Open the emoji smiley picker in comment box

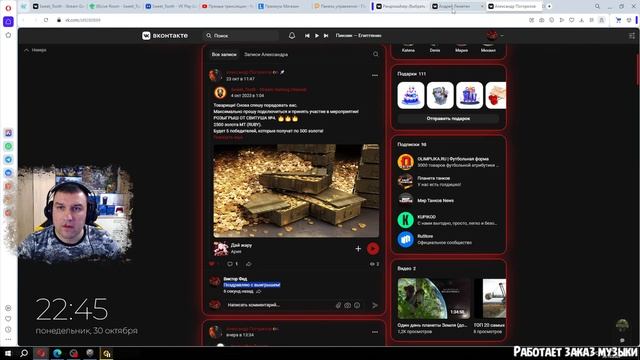(357, 305)
